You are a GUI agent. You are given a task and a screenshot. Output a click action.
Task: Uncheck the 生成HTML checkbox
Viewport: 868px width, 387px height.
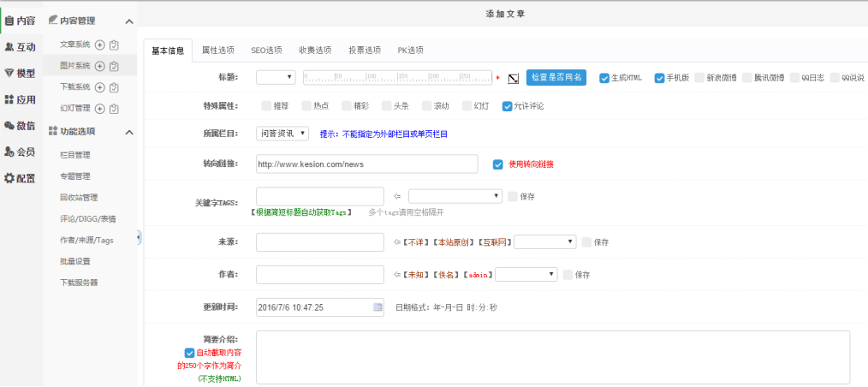605,77
